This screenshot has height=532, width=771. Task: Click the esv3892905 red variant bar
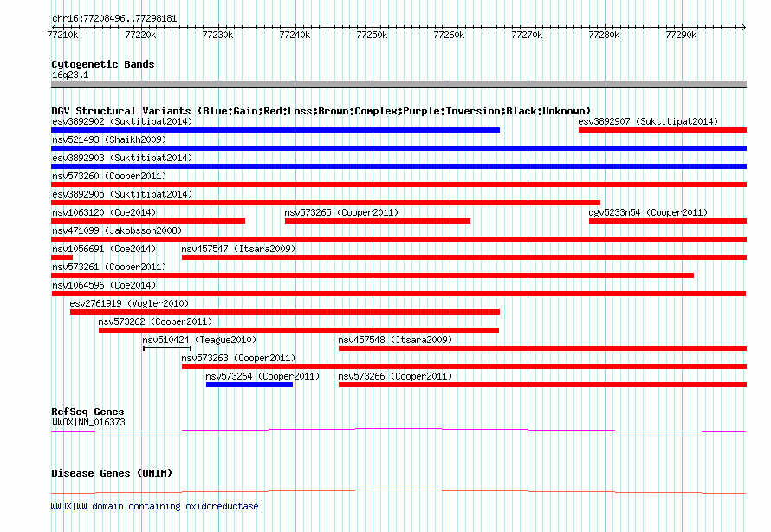coord(326,203)
